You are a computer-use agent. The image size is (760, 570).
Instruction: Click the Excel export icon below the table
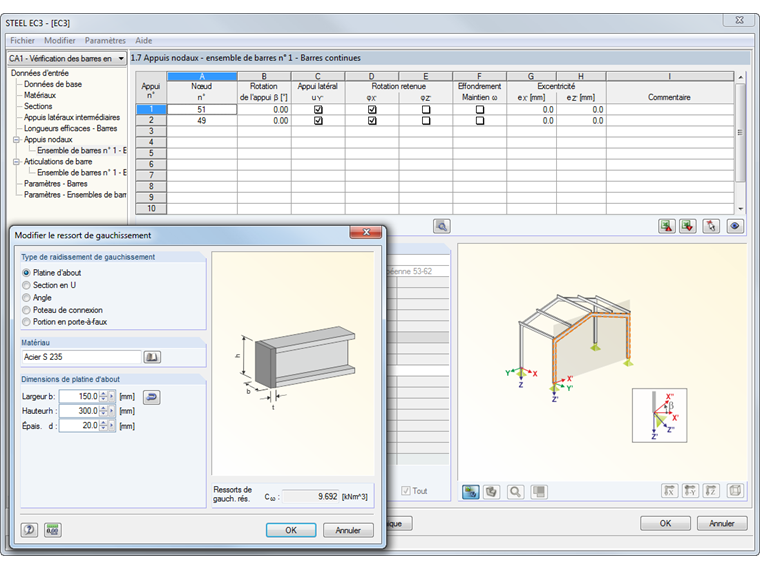(667, 226)
